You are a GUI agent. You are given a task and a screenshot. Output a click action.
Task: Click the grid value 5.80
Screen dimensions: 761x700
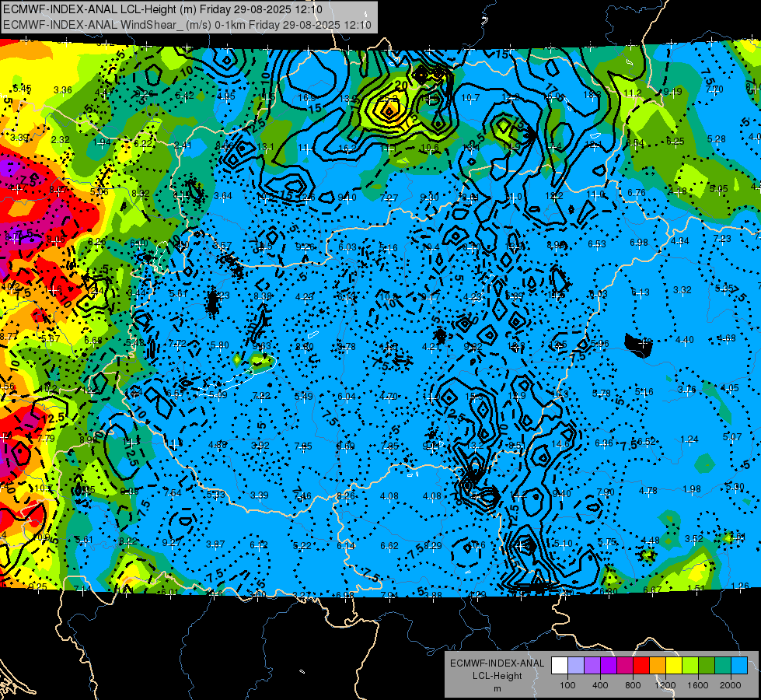220,345
